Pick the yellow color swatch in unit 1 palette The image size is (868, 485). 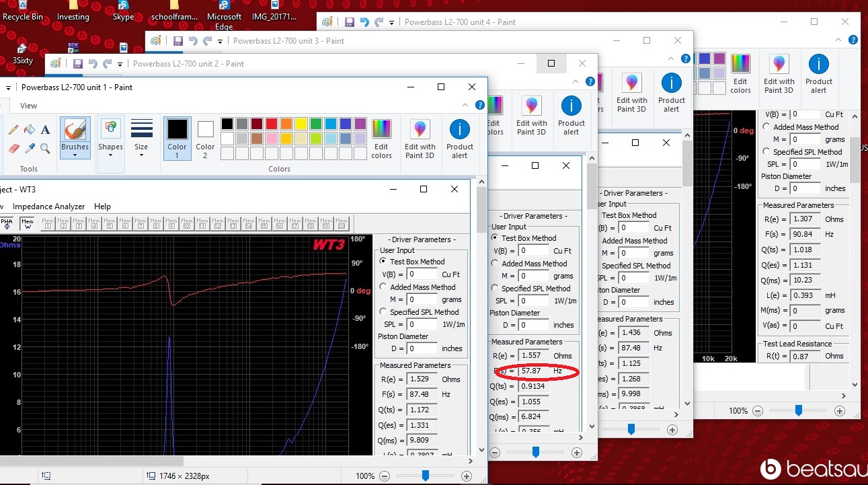coord(301,124)
